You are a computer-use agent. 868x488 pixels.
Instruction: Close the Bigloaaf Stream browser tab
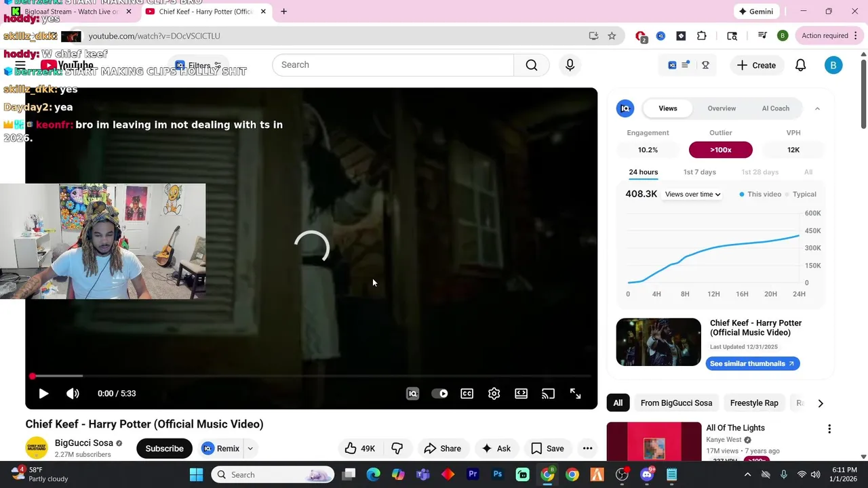129,12
